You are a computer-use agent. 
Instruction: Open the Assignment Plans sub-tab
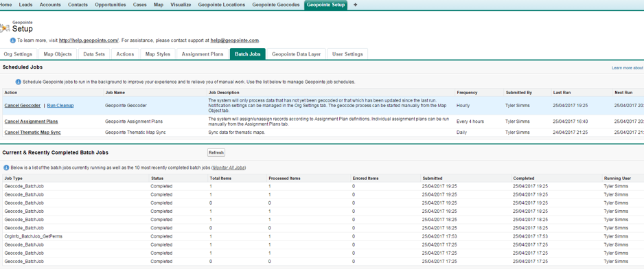click(x=203, y=54)
